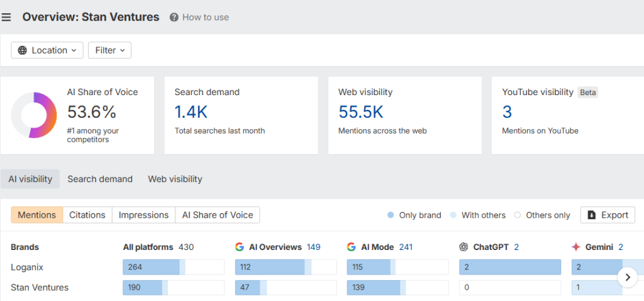644x301 pixels.
Task: Click the AI Share of Voice donut chart
Action: coord(34,115)
